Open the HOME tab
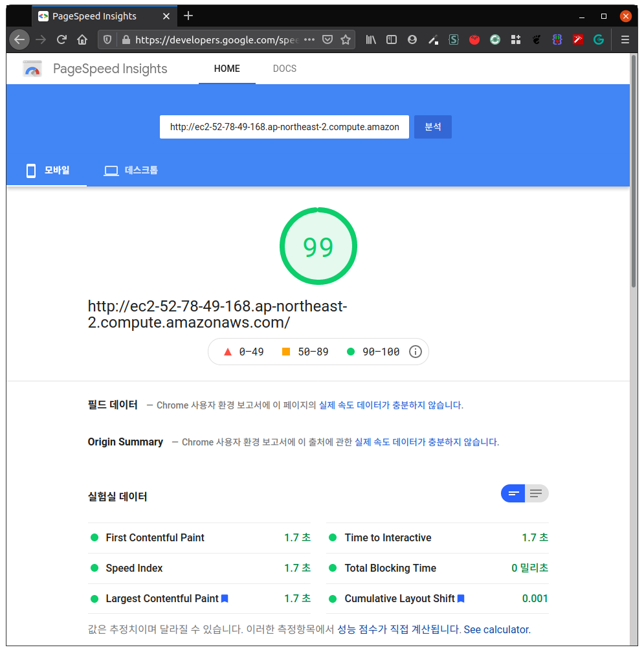 (x=227, y=69)
